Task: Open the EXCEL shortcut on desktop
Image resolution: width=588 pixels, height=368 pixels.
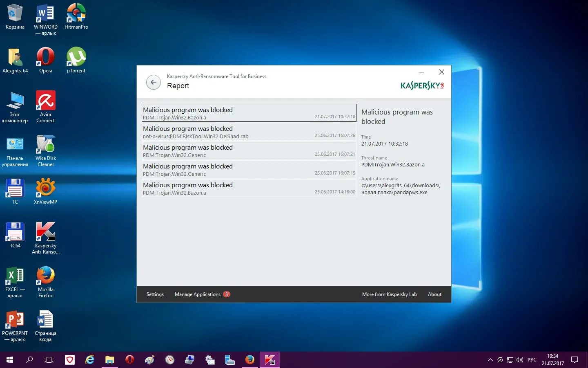Action: [15, 282]
